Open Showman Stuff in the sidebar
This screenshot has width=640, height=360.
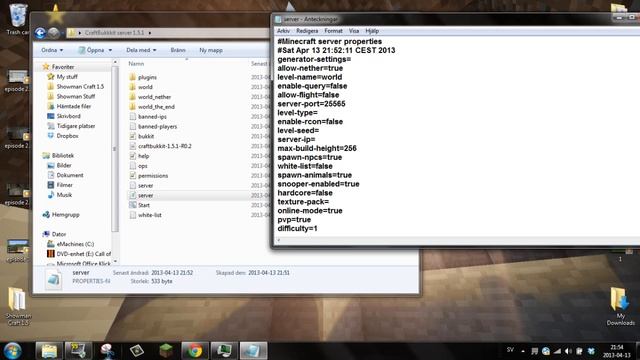76,96
